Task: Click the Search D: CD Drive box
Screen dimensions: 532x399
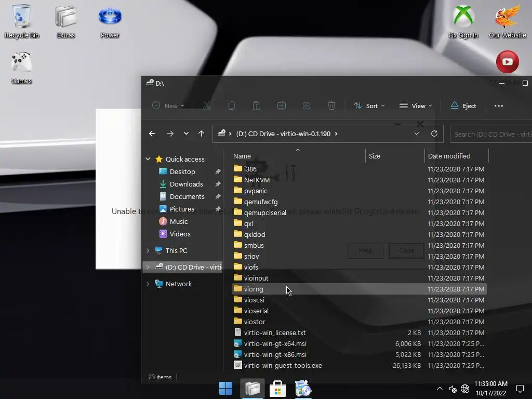Action: (491, 134)
